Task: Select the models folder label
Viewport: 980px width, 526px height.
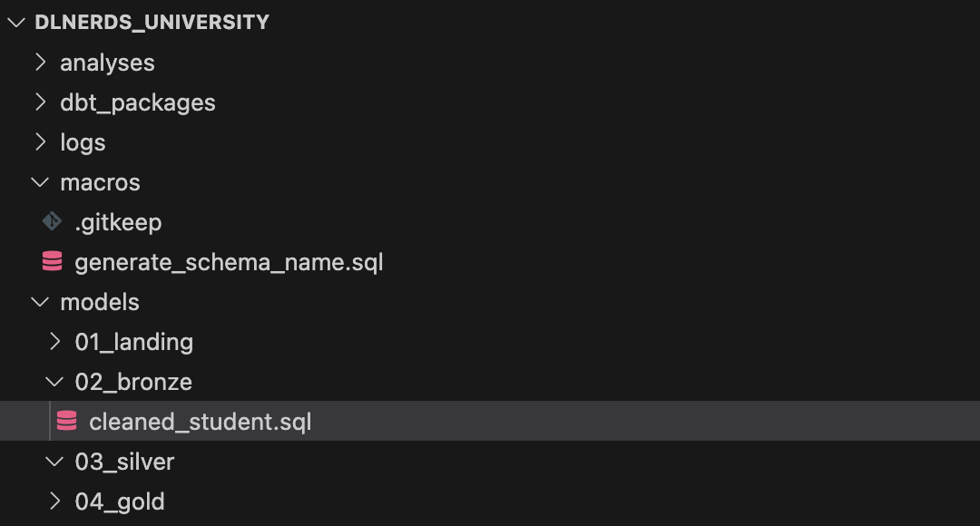Action: pyautogui.click(x=100, y=301)
